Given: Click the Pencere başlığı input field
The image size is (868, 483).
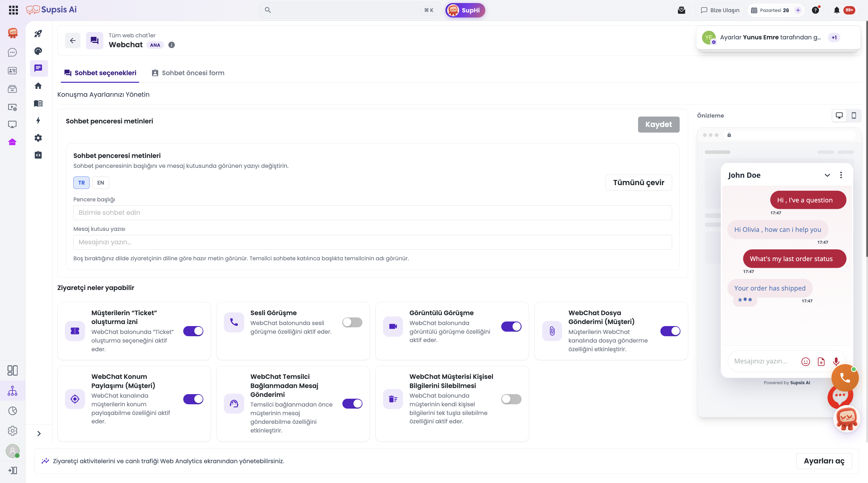Looking at the screenshot, I should 373,213.
